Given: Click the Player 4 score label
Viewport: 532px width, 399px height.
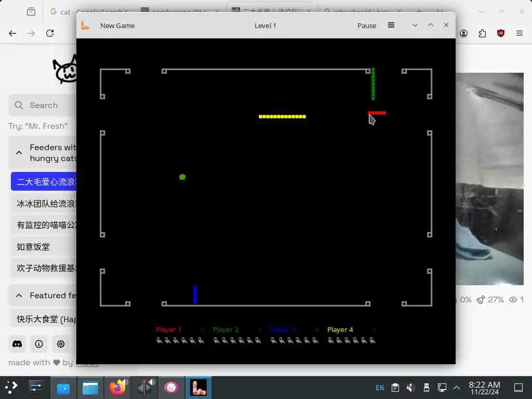Looking at the screenshot, I should tap(340, 329).
